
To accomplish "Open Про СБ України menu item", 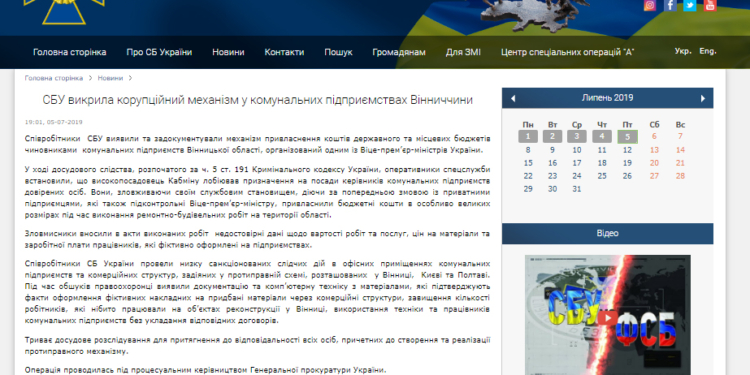I will point(159,52).
